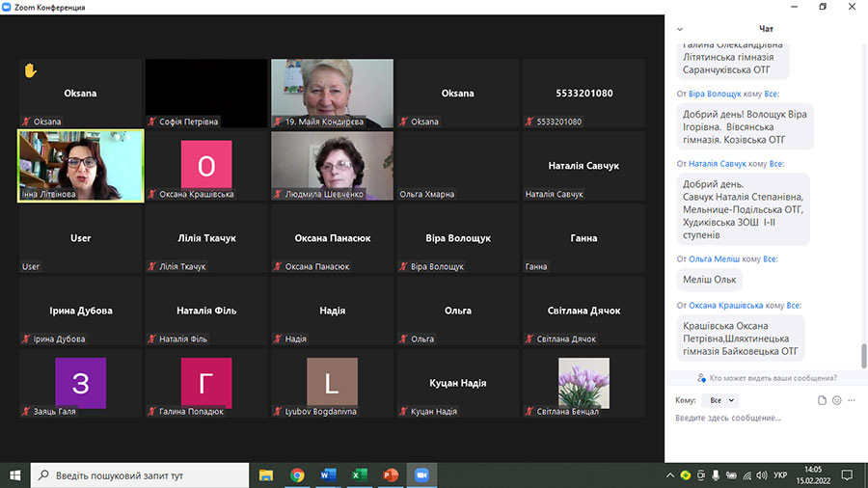
Task: Click the chat panel scrollbar thumb
Action: point(863,355)
